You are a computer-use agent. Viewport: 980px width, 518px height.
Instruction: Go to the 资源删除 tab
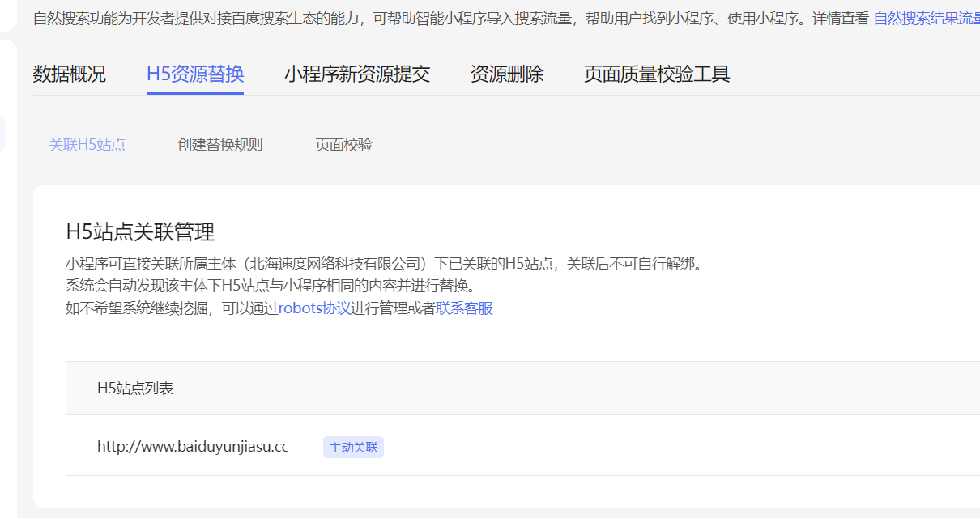point(507,74)
